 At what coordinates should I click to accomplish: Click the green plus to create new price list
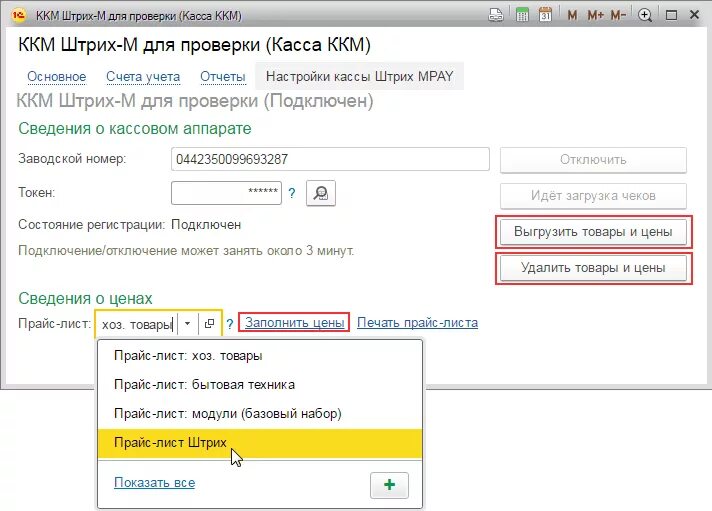click(x=389, y=485)
